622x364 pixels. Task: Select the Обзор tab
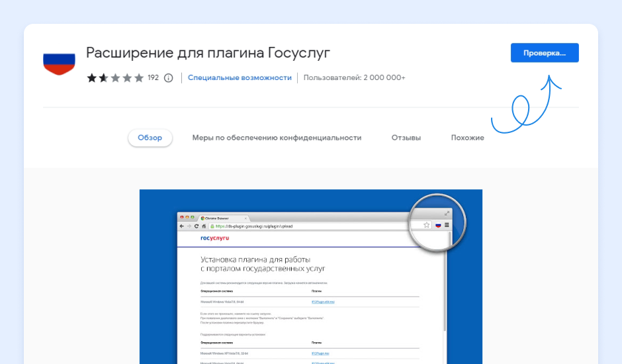tap(150, 138)
